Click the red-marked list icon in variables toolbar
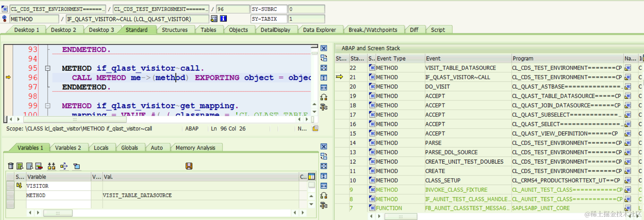 pyautogui.click(x=39, y=166)
